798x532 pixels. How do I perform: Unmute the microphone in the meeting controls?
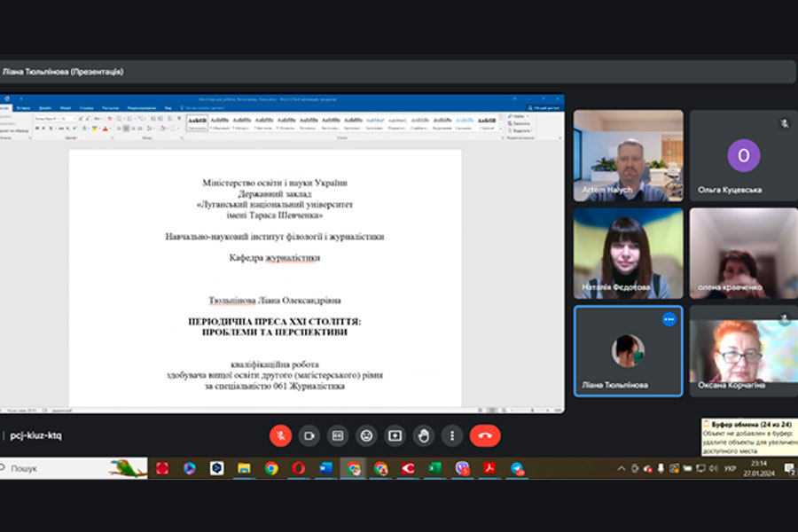pos(280,435)
